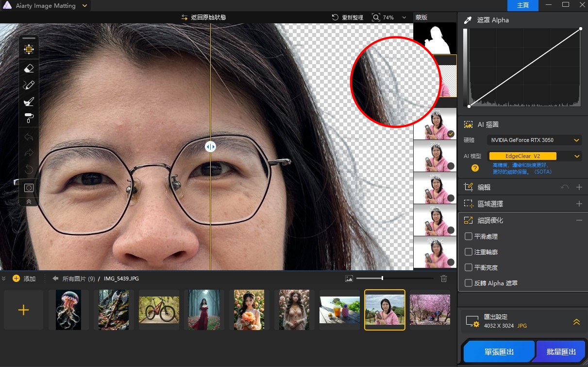
Task: Enable the 平衡亮度 checkbox
Action: click(x=469, y=267)
